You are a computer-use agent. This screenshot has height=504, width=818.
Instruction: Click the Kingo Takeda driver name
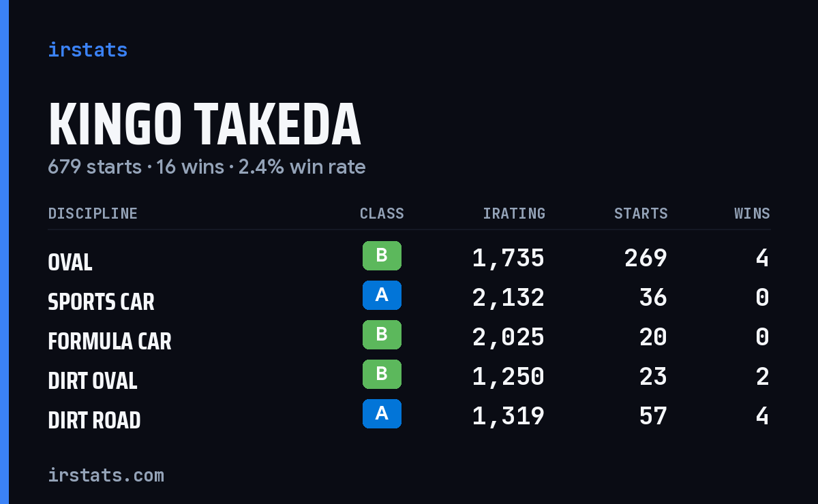[204, 124]
